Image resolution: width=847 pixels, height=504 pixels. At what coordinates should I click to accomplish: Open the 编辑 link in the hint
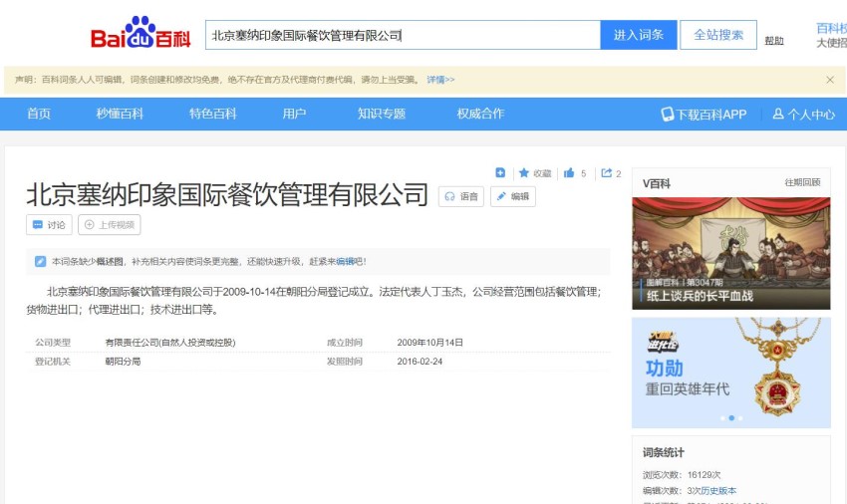pyautogui.click(x=345, y=261)
